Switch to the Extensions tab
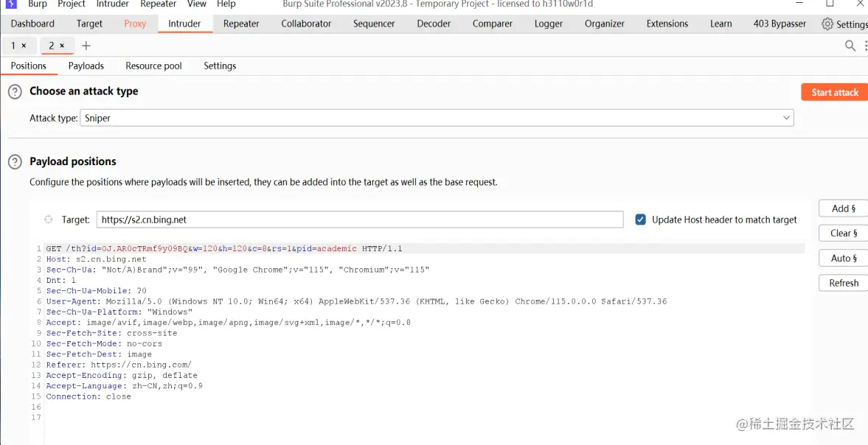The height and width of the screenshot is (445, 868). point(667,24)
